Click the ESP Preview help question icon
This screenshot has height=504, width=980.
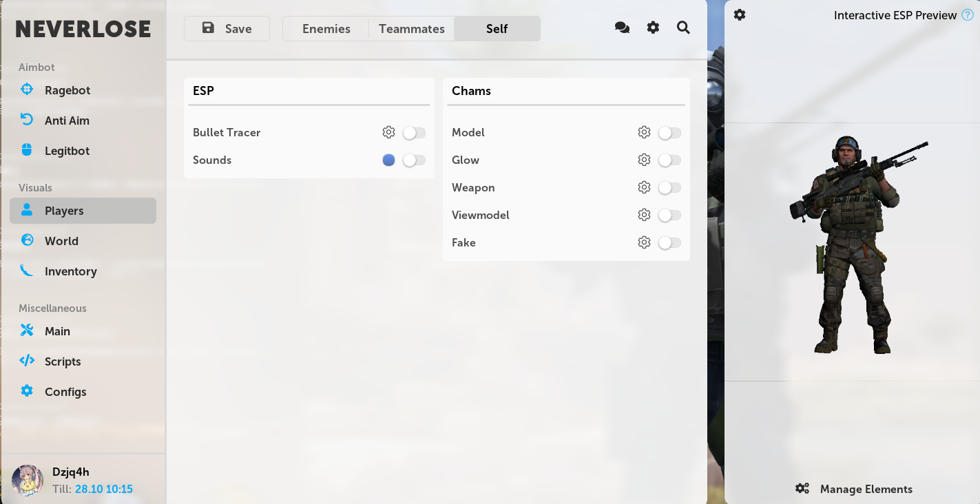click(x=968, y=14)
